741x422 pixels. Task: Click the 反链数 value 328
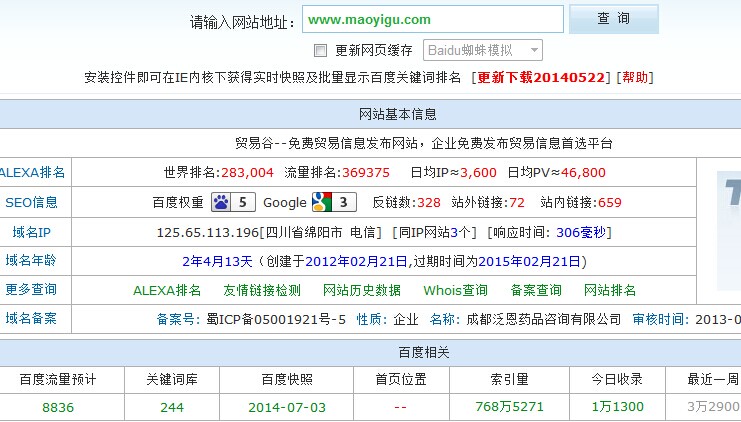click(x=429, y=203)
